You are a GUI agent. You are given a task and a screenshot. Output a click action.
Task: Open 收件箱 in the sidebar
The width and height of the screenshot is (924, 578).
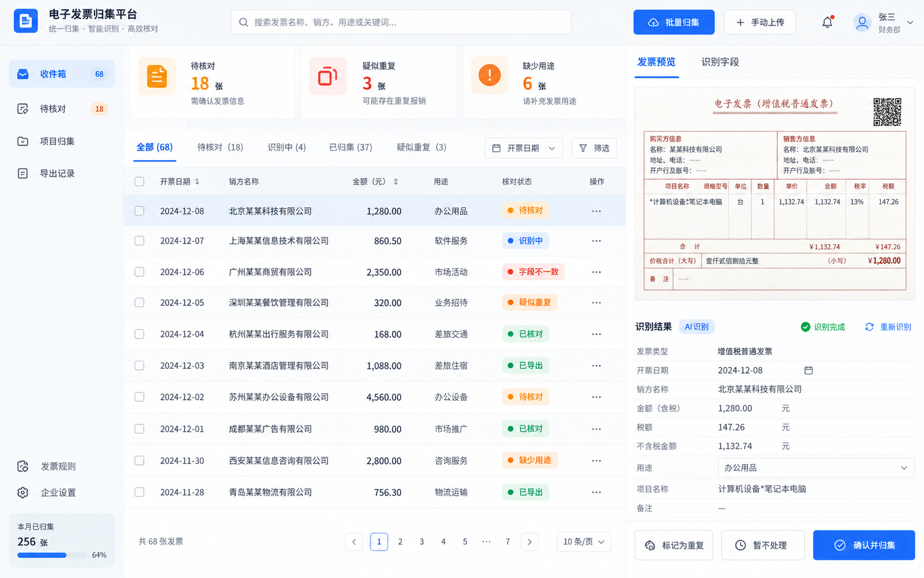click(62, 74)
